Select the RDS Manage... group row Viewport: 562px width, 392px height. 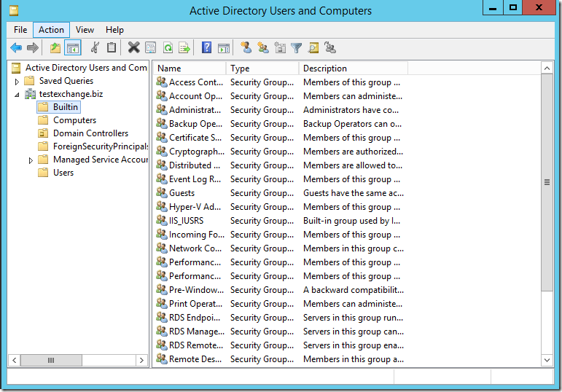(x=281, y=331)
